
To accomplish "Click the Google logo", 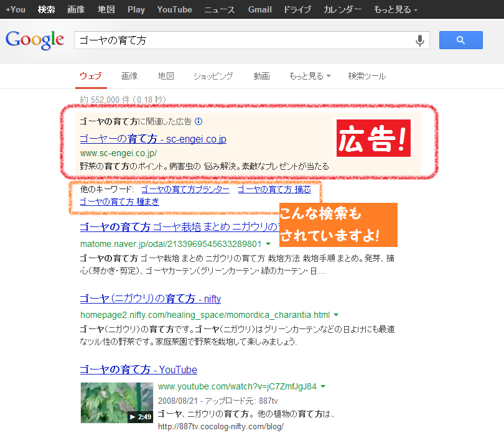I will (35, 40).
